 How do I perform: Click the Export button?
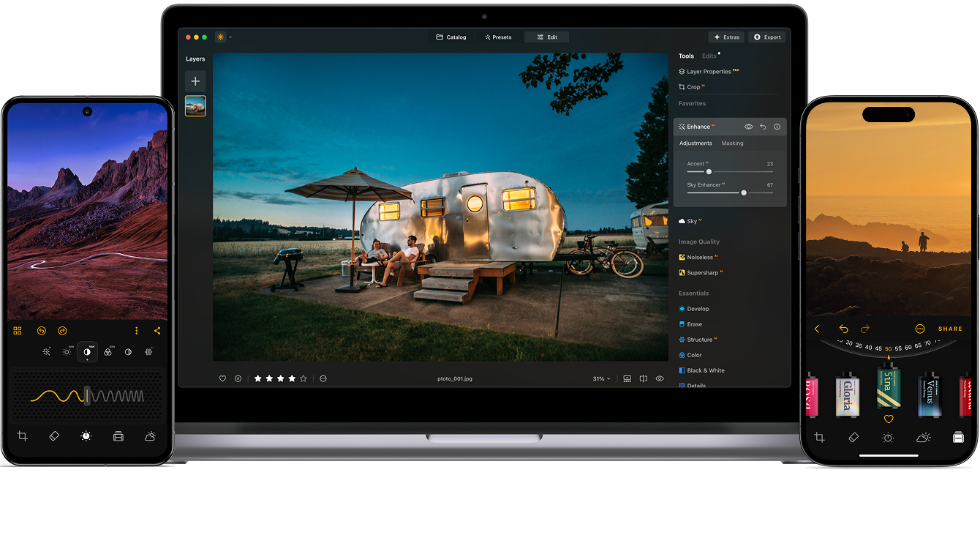(766, 37)
